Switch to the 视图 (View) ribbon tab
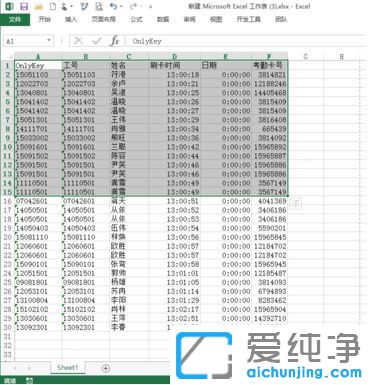 (x=216, y=19)
